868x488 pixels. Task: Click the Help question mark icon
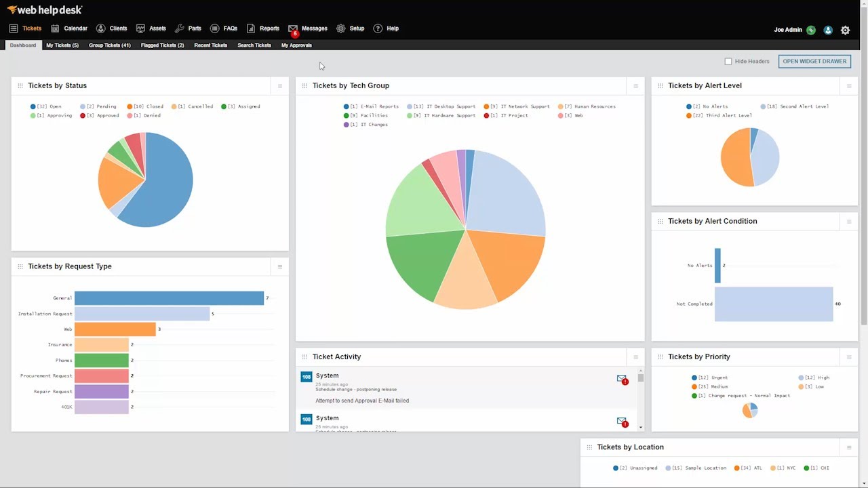[378, 28]
